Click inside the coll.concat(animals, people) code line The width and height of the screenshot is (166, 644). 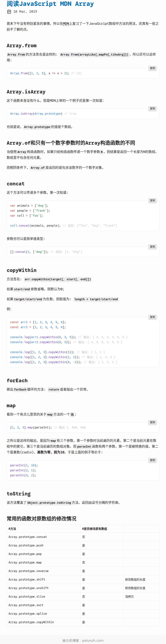point(35,226)
